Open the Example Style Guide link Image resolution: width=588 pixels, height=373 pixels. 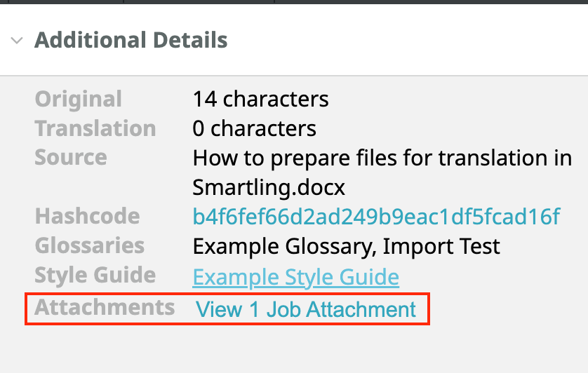coord(295,278)
